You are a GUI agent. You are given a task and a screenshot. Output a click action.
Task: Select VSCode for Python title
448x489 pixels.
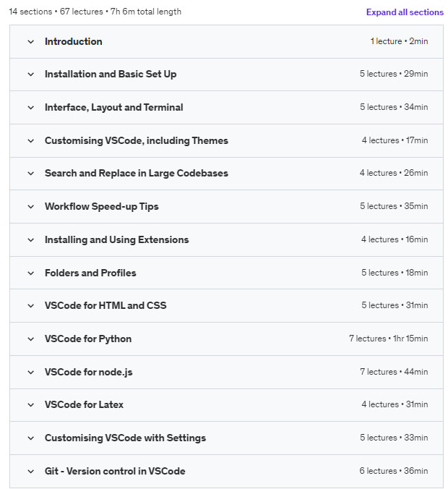(88, 339)
